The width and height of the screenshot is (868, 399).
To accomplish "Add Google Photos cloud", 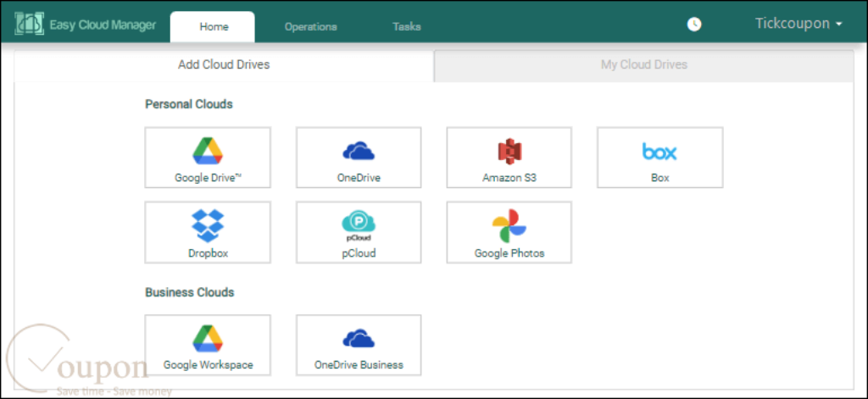I will [x=509, y=232].
